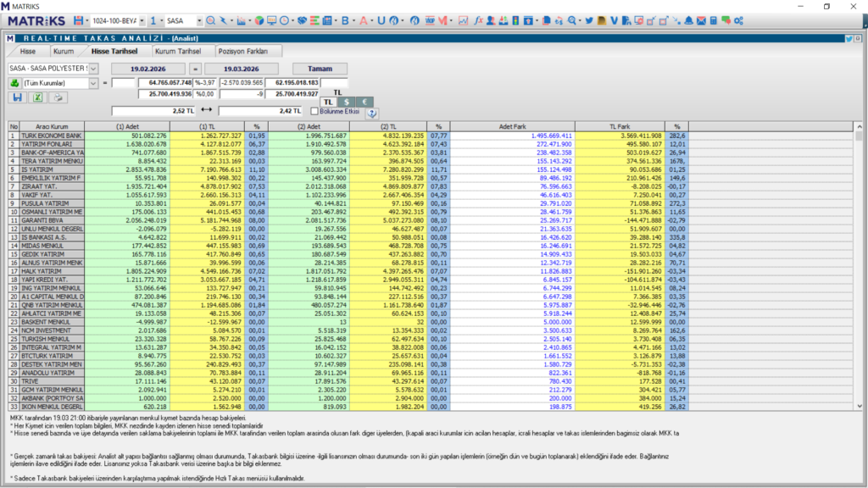Screen dimensions: 868x488
Task: Select the dollar currency toggle
Action: point(346,102)
